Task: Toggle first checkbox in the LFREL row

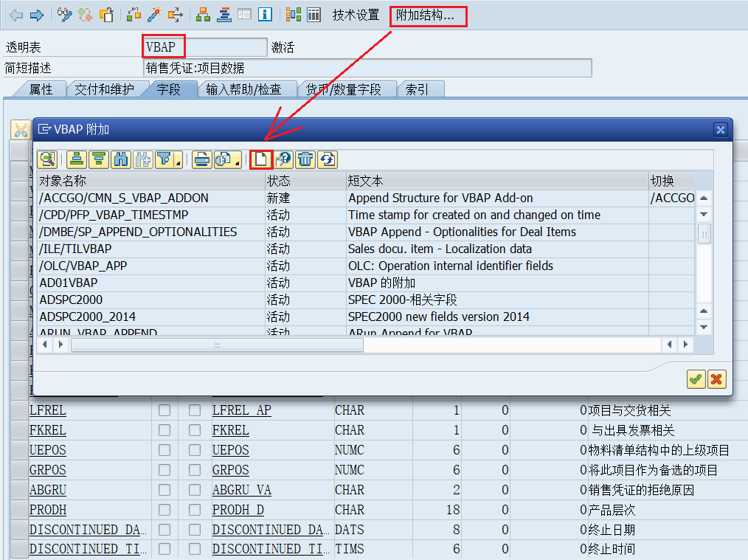Action: point(165,410)
